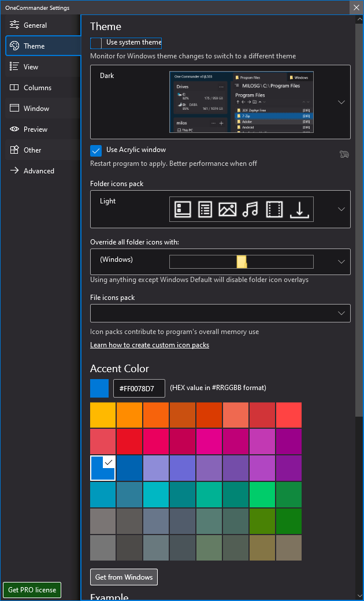Open the Override all folder icons dropdown
The image size is (364, 601).
(341, 262)
